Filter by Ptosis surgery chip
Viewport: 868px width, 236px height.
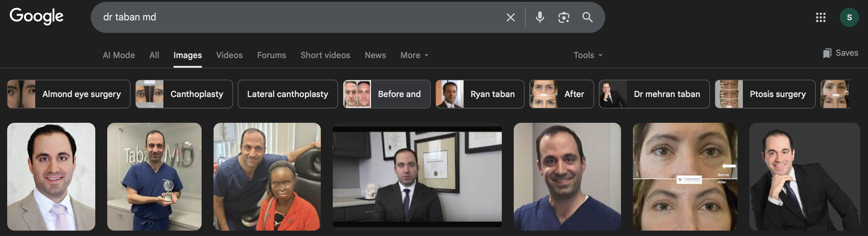tap(765, 94)
